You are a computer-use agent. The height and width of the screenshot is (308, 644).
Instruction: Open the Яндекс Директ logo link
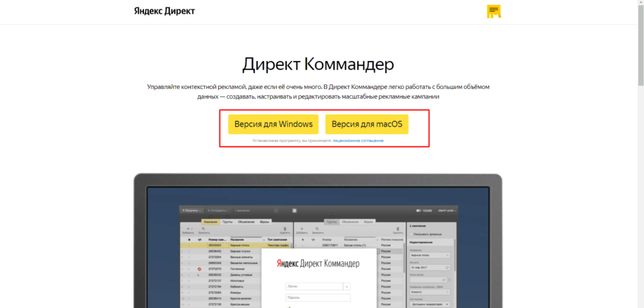click(164, 11)
